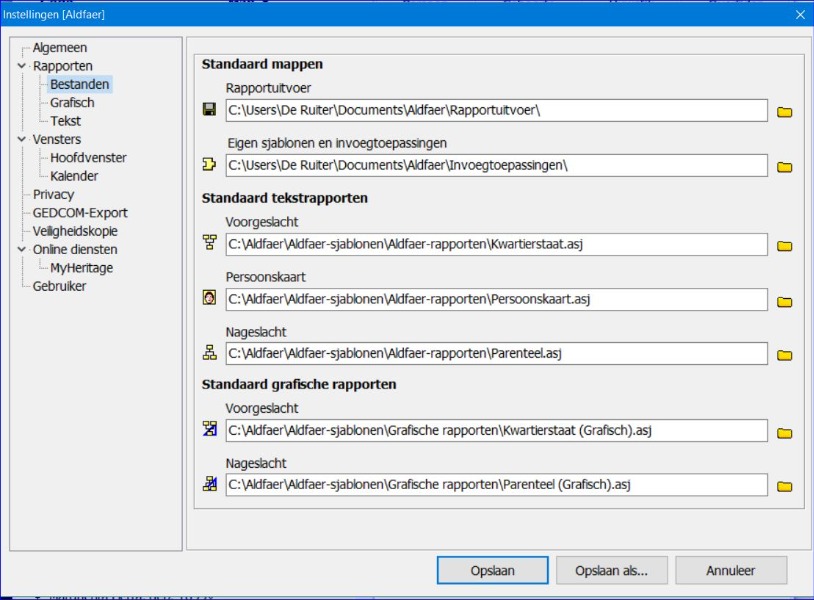Click the folder icon next to Rapportuitvoer path
The height and width of the screenshot is (600, 814).
785,111
